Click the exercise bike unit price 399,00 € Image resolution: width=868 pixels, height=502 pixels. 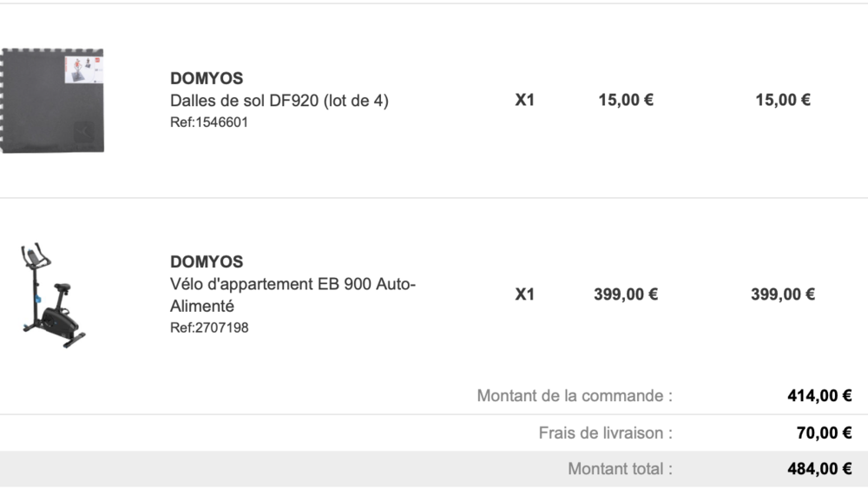[x=626, y=294]
